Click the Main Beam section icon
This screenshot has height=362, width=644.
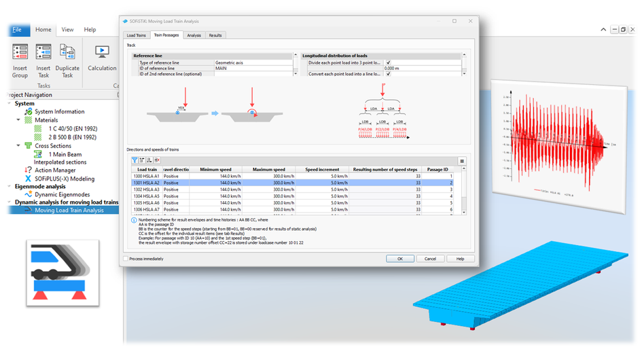38,154
